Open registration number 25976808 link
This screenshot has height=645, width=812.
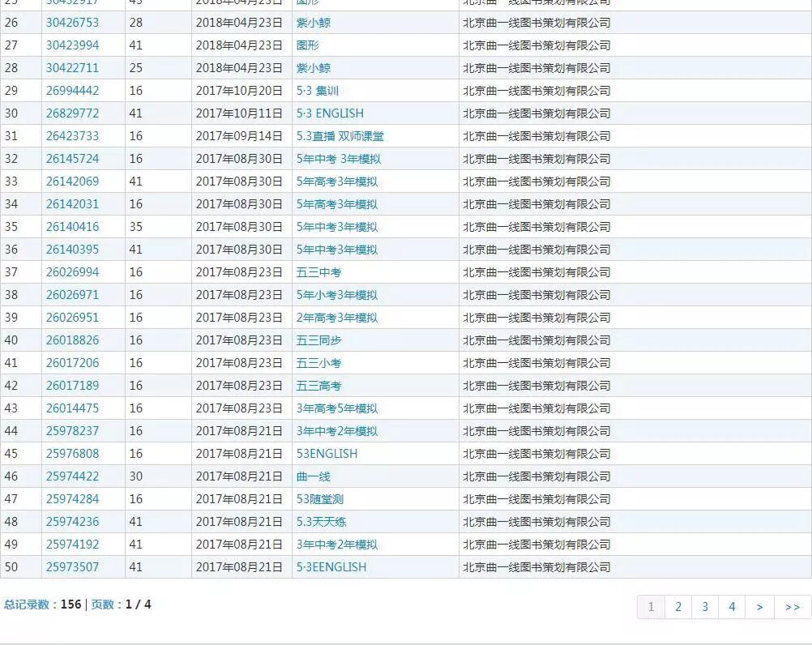pos(72,454)
